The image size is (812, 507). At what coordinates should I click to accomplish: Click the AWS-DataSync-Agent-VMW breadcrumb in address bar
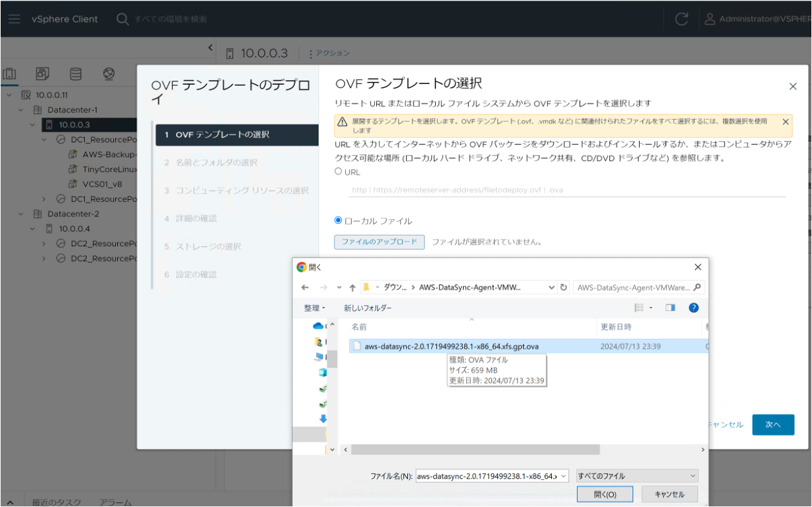470,287
